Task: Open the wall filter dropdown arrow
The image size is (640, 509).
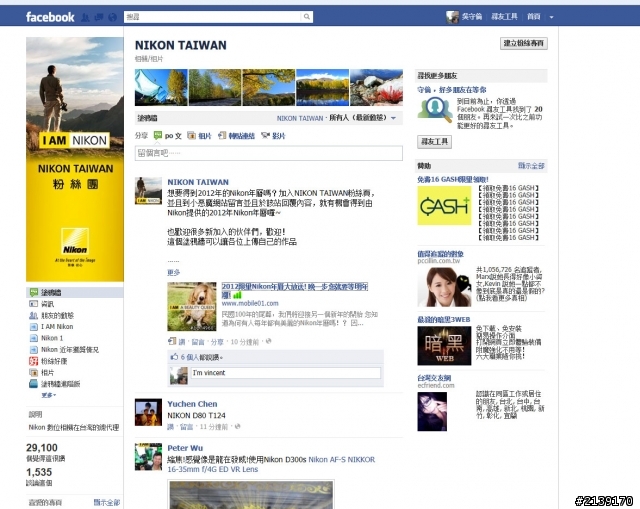Action: tap(393, 118)
